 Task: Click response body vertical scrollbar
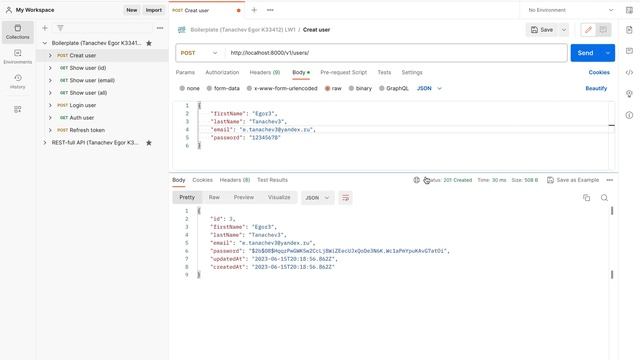pyautogui.click(x=612, y=242)
